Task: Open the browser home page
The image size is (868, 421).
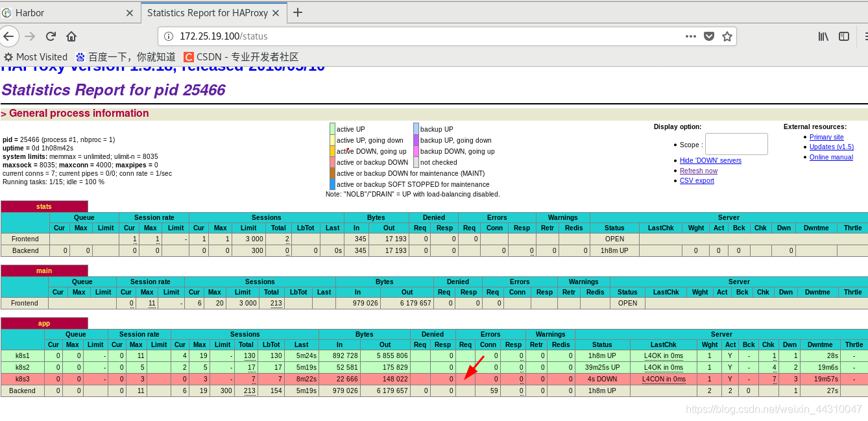Action: tap(71, 36)
